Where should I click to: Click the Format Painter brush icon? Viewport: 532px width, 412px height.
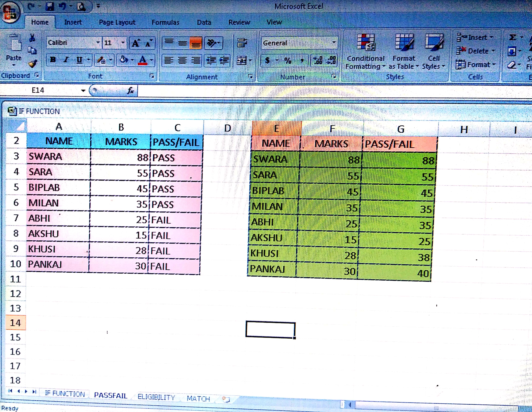tap(32, 64)
